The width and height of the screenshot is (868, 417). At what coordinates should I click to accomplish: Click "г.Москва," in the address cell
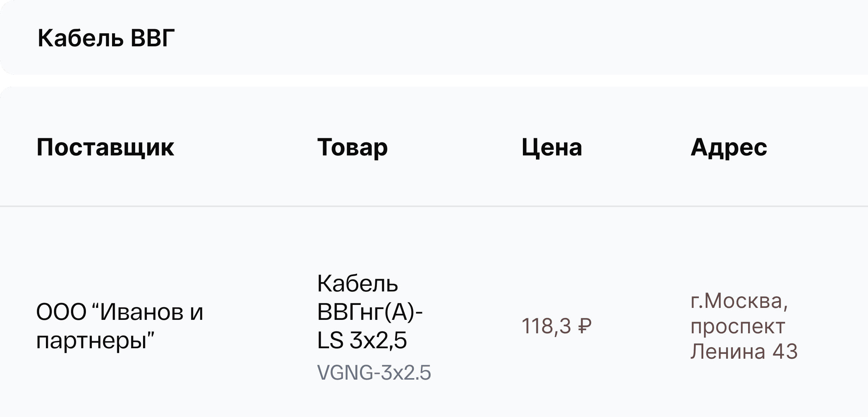(739, 301)
